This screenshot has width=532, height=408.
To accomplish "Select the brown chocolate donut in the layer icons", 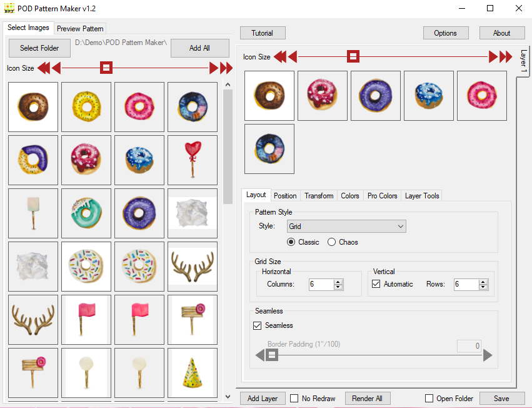I will [x=269, y=96].
